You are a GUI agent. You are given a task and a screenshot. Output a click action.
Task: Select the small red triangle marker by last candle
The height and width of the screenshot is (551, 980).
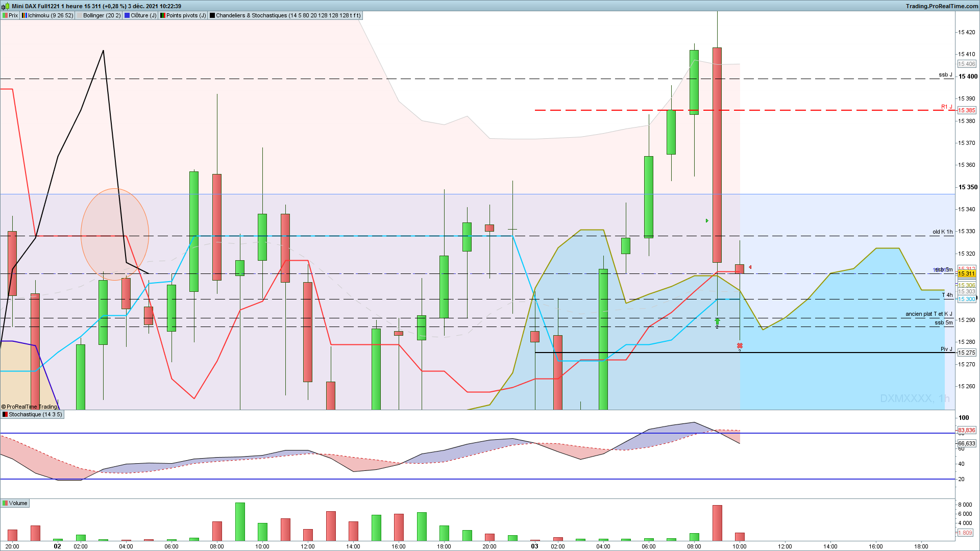click(750, 267)
